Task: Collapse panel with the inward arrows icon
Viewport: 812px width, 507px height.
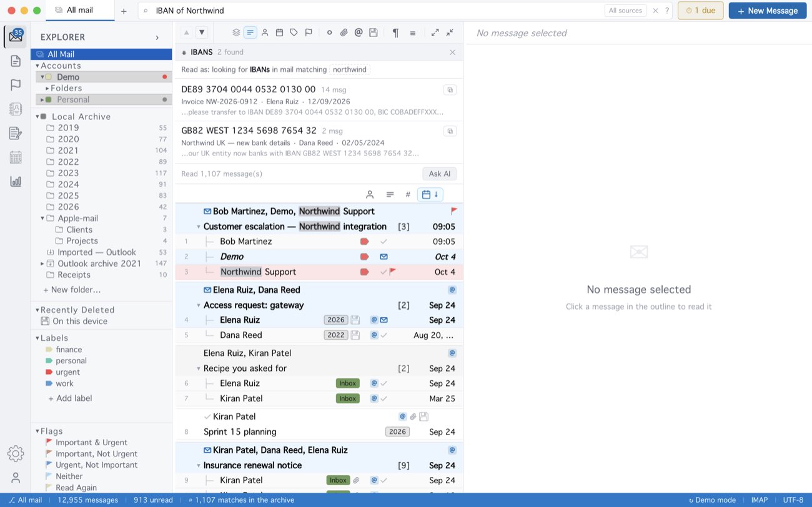Action: [x=450, y=32]
